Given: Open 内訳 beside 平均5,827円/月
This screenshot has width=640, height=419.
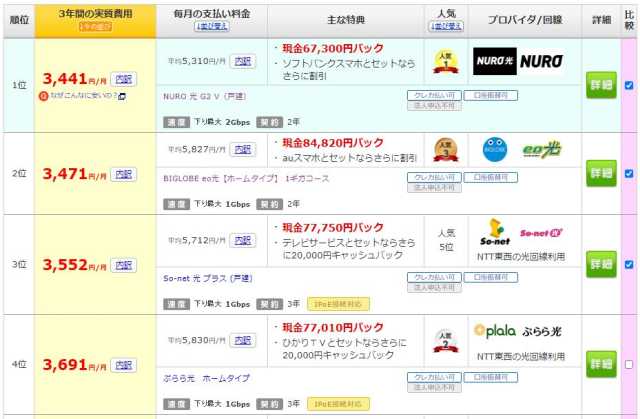Looking at the screenshot, I should tap(243, 149).
